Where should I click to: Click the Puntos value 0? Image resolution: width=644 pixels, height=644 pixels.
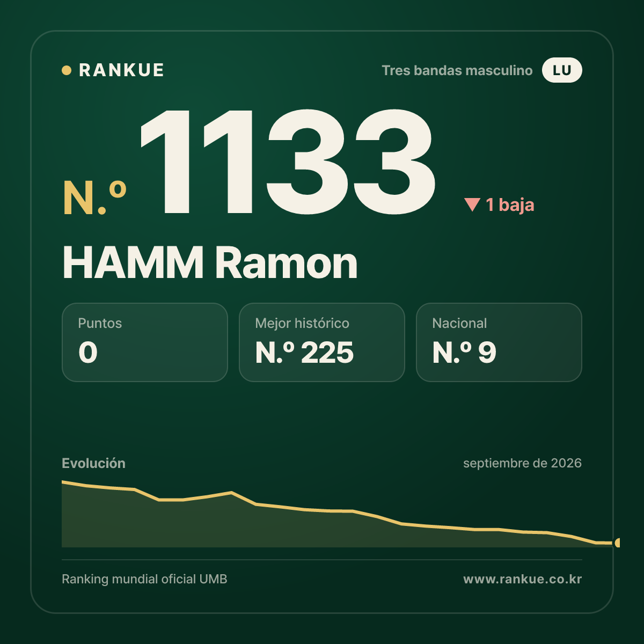[x=88, y=353]
